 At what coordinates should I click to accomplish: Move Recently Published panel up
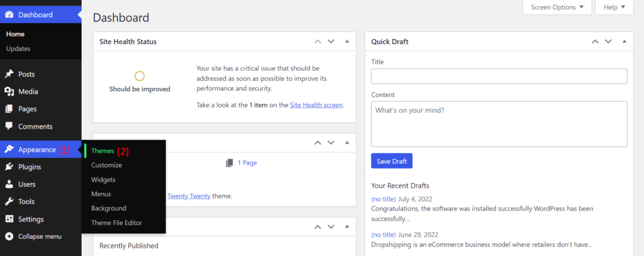click(x=318, y=227)
